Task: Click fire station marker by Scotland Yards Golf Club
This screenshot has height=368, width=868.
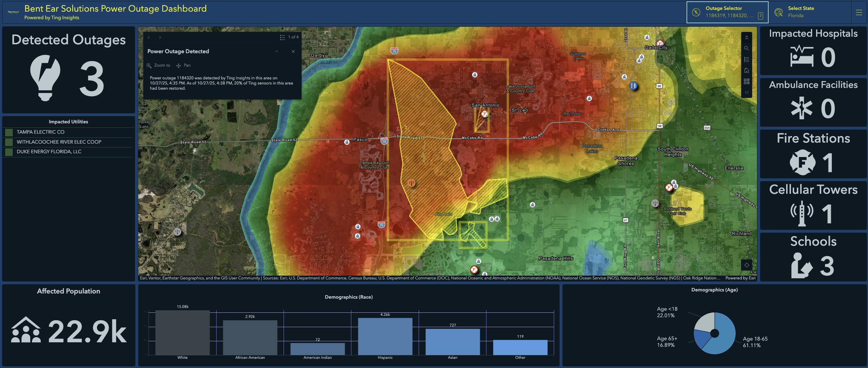Action: [669, 188]
